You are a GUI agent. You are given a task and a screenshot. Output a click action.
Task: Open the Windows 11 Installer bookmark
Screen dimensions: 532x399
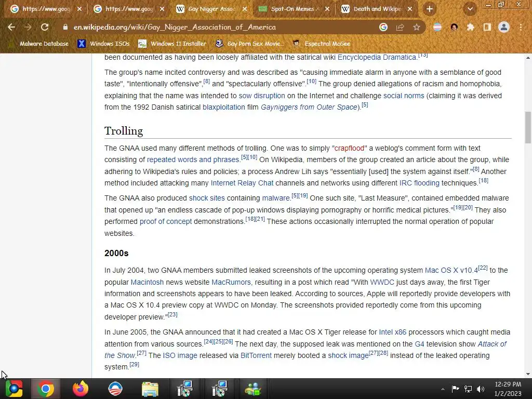(172, 44)
